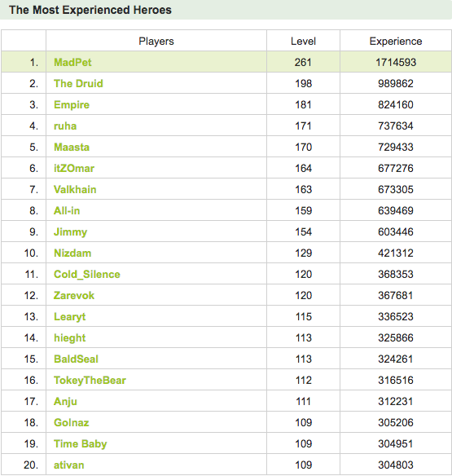This screenshot has height=476, width=452.
Task: View BaldSeal's profile
Action: point(76,359)
